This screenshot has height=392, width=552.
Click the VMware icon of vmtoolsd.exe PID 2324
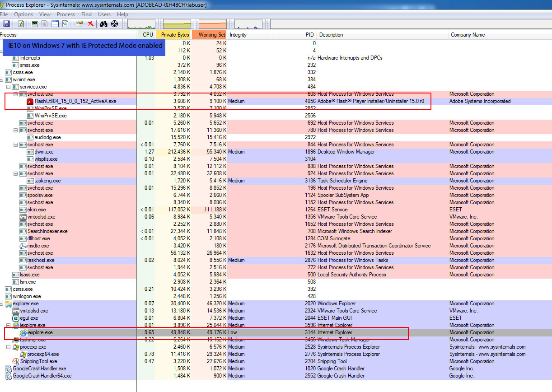[x=16, y=311]
